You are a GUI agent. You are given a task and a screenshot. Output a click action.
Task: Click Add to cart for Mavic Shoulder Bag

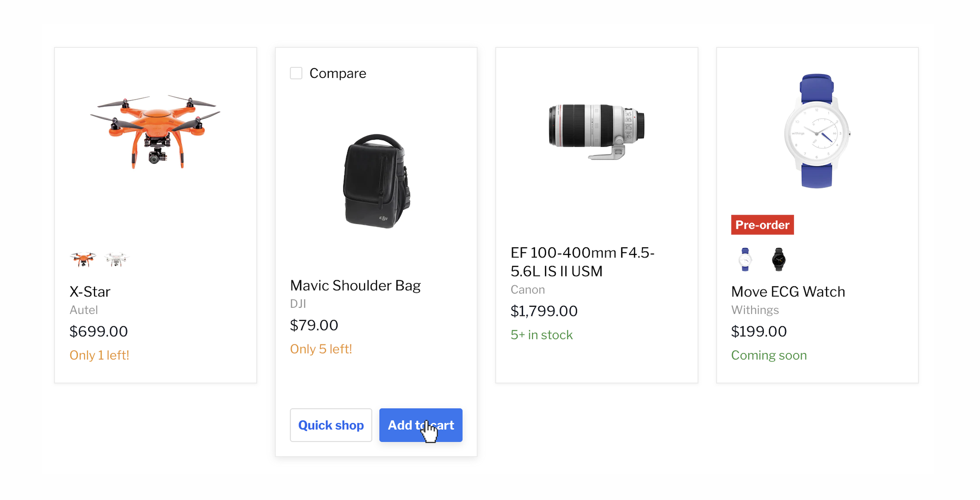pyautogui.click(x=420, y=425)
